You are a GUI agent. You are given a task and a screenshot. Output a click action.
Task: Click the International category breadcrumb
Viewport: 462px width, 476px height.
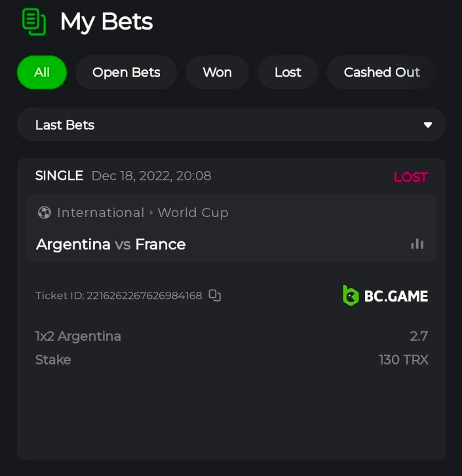click(x=100, y=212)
